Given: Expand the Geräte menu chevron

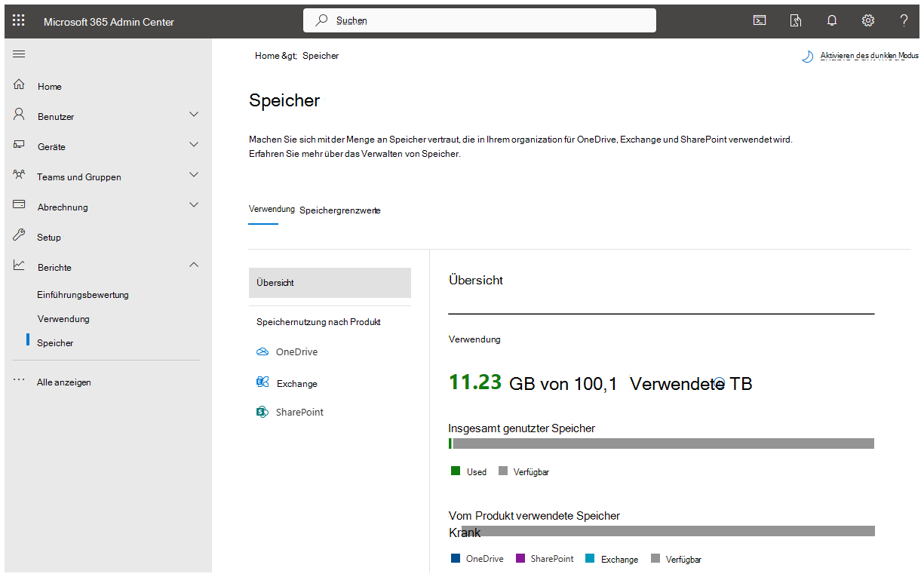Looking at the screenshot, I should (x=194, y=145).
